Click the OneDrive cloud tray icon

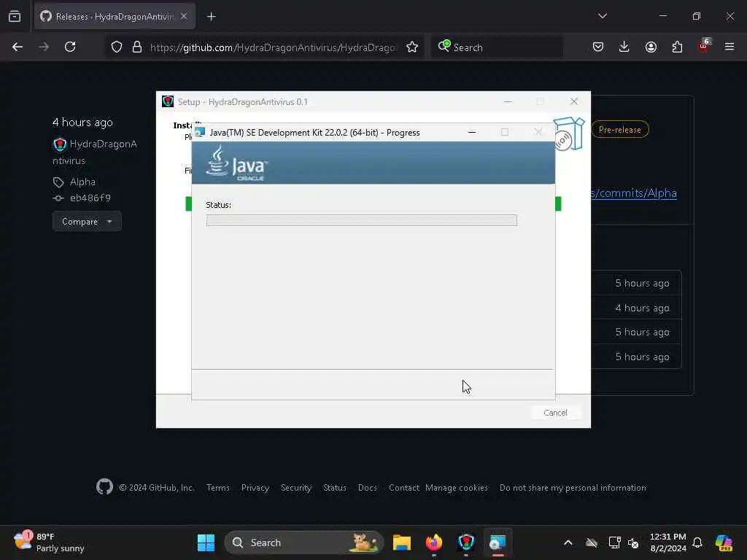(591, 542)
